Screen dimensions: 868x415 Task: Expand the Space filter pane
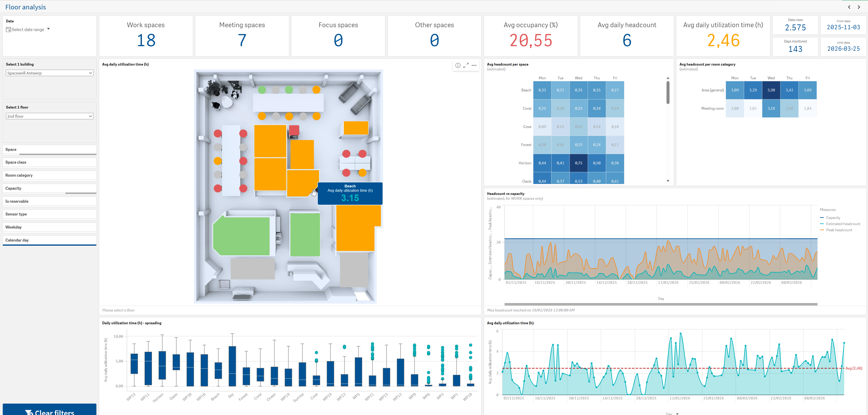tap(50, 149)
